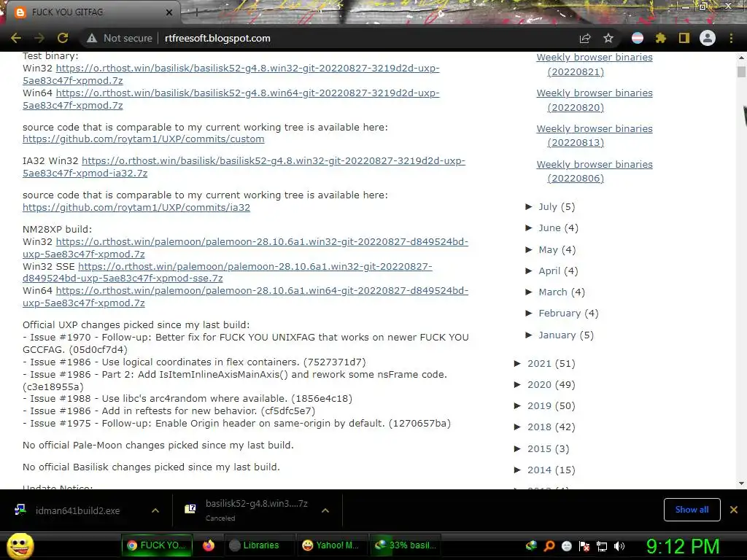The image size is (747, 560).
Task: Expand the 2019 (50) archive year
Action: 518,405
